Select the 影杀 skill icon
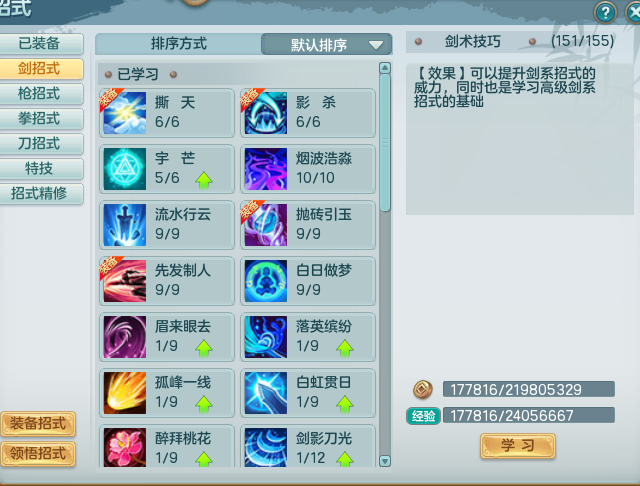 tap(266, 113)
